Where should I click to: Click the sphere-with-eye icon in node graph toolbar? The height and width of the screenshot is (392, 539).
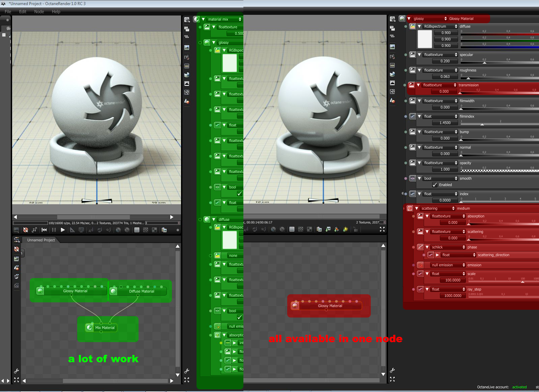17,276
